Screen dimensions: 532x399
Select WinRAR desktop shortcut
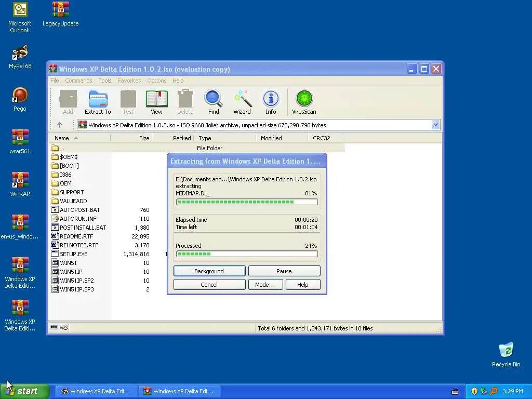20,184
